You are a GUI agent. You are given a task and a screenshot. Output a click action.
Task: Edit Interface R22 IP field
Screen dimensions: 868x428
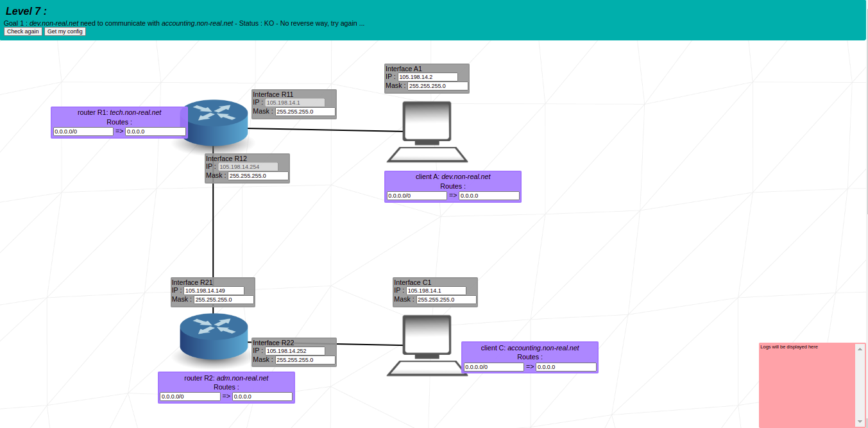pos(295,351)
